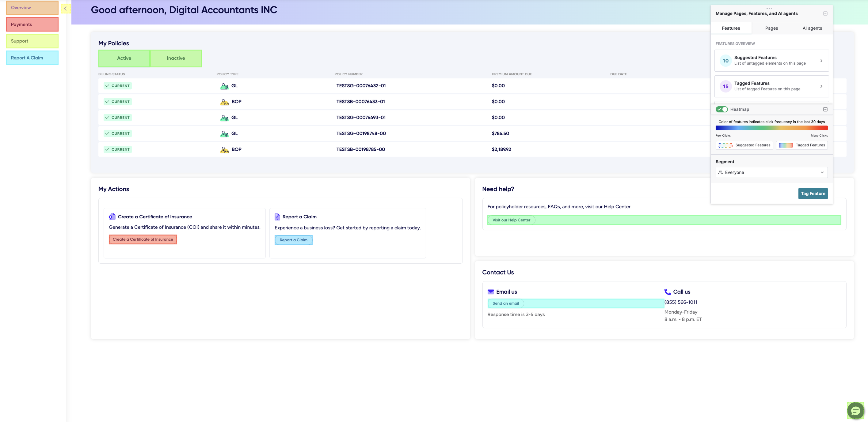
Task: Click the Call us phone icon
Action: pyautogui.click(x=667, y=292)
